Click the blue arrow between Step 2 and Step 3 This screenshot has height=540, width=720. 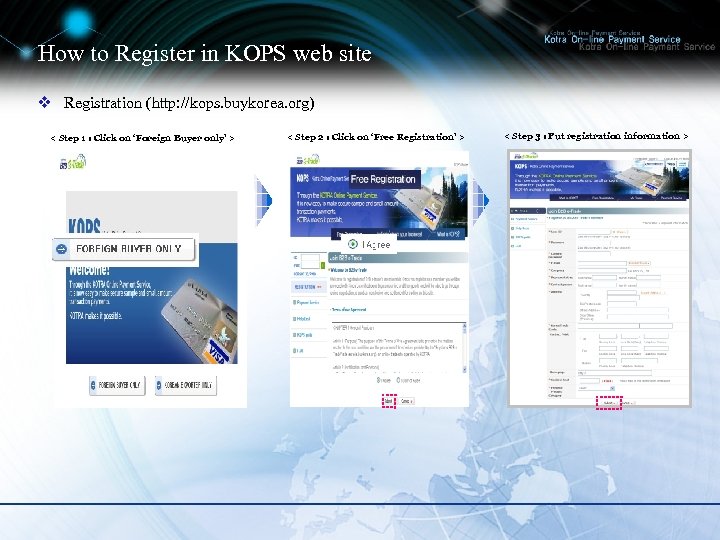(480, 201)
